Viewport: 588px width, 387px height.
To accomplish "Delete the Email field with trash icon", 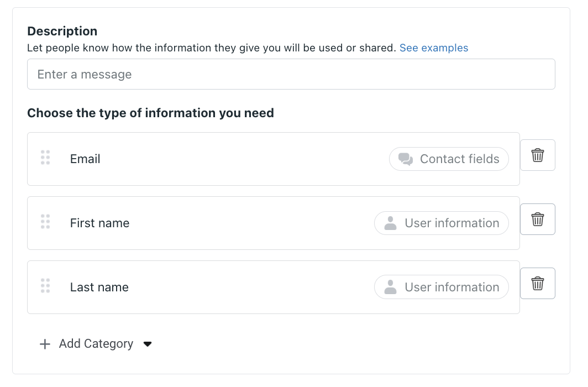I will click(538, 155).
